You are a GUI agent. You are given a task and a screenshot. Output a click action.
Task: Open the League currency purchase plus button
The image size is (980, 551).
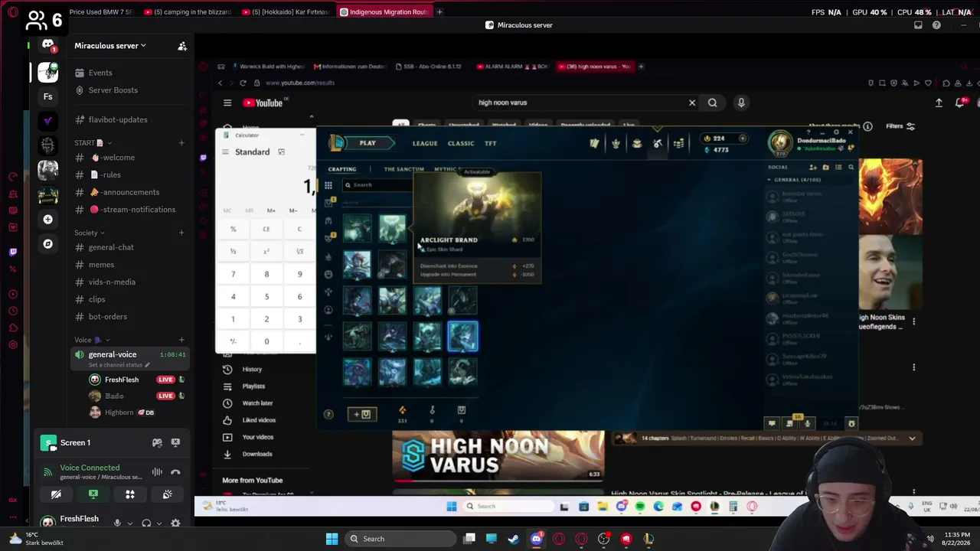742,139
